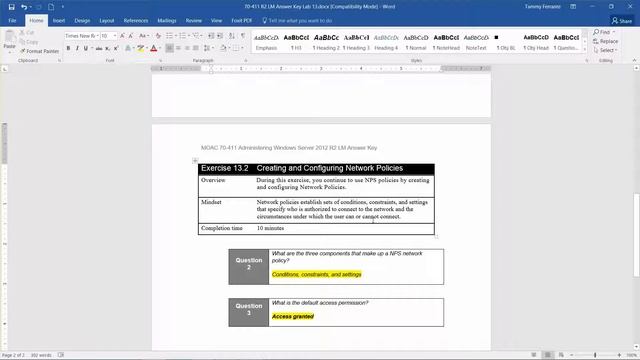Image resolution: width=640 pixels, height=360 pixels.
Task: Save the document from Quick Access toolbar
Action: click(x=11, y=7)
